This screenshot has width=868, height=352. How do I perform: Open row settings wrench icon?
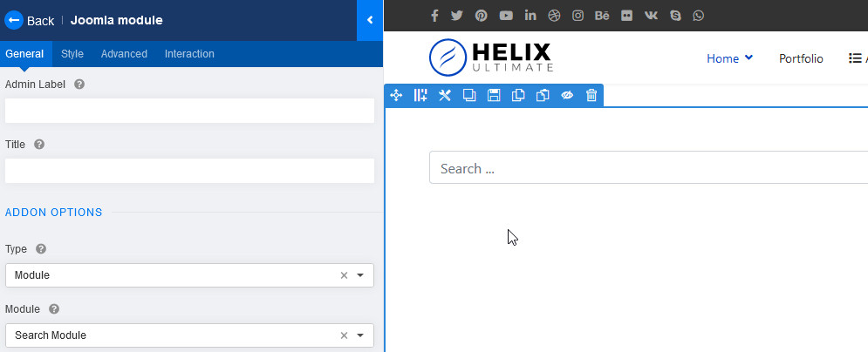tap(445, 95)
